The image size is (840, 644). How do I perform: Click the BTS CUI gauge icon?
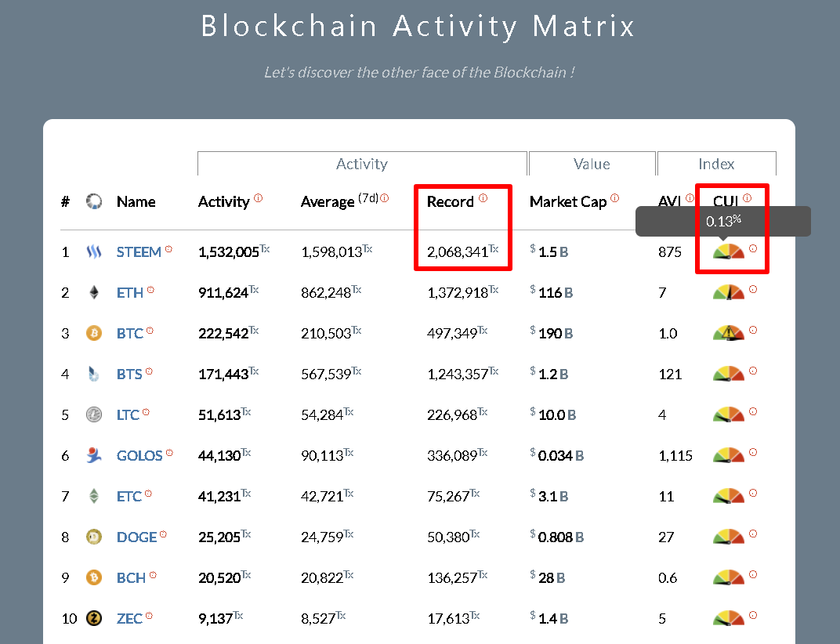pyautogui.click(x=729, y=374)
